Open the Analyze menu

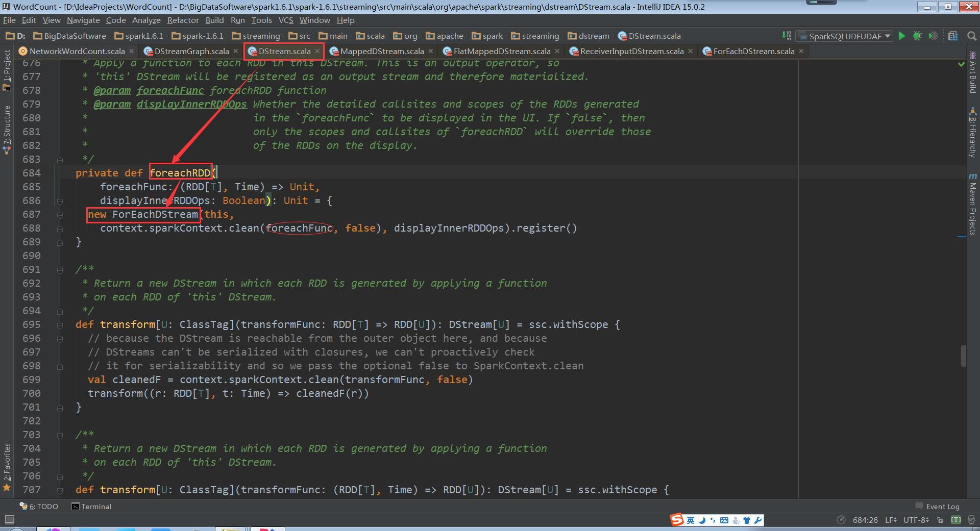146,20
